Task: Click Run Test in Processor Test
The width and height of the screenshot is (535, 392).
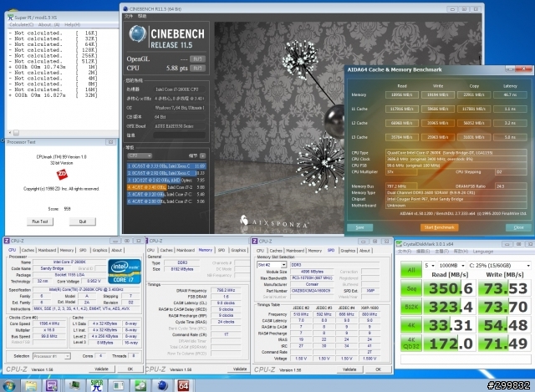Action: click(x=40, y=221)
